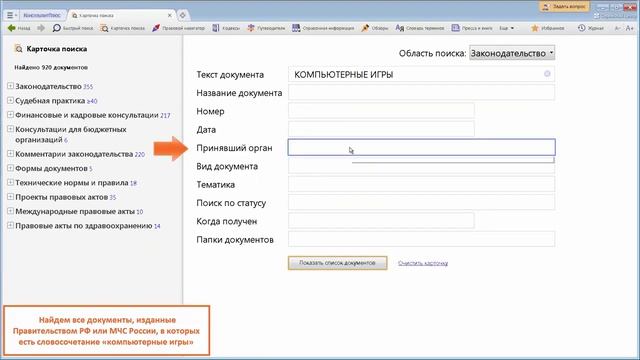Expand Правовые акты по здравоохранению node

(10, 225)
